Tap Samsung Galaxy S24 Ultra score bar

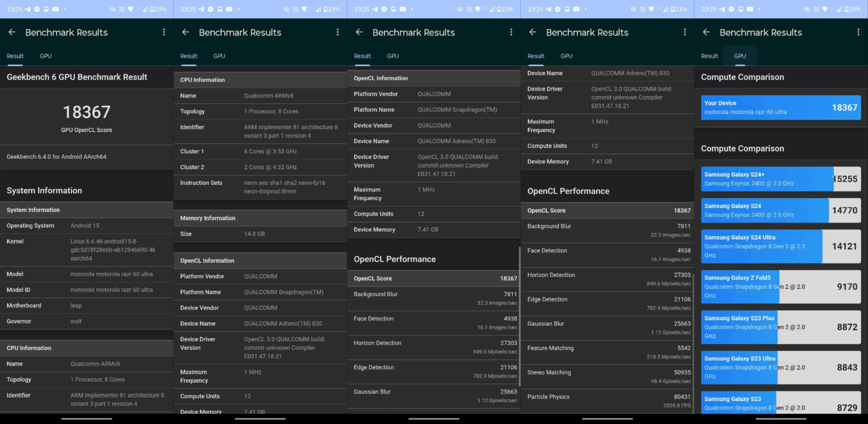click(781, 246)
